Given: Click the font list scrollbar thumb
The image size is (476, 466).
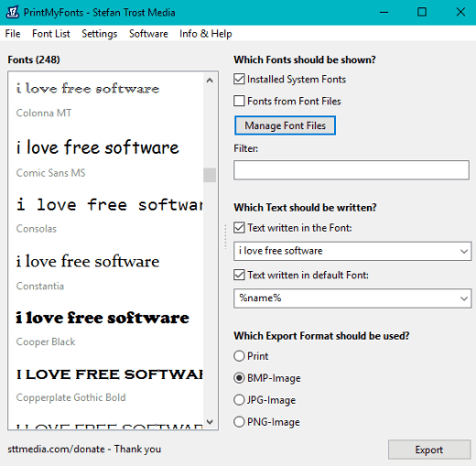Looking at the screenshot, I should coord(210,175).
